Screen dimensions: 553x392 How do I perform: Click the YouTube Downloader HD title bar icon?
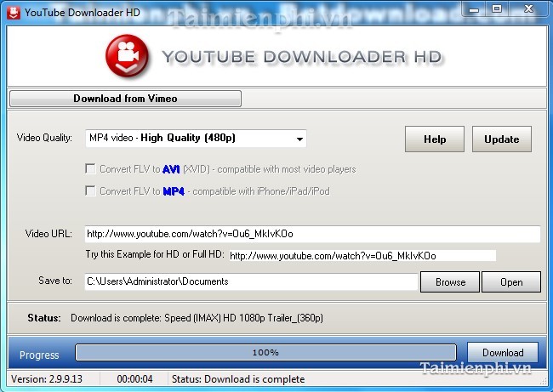point(14,13)
